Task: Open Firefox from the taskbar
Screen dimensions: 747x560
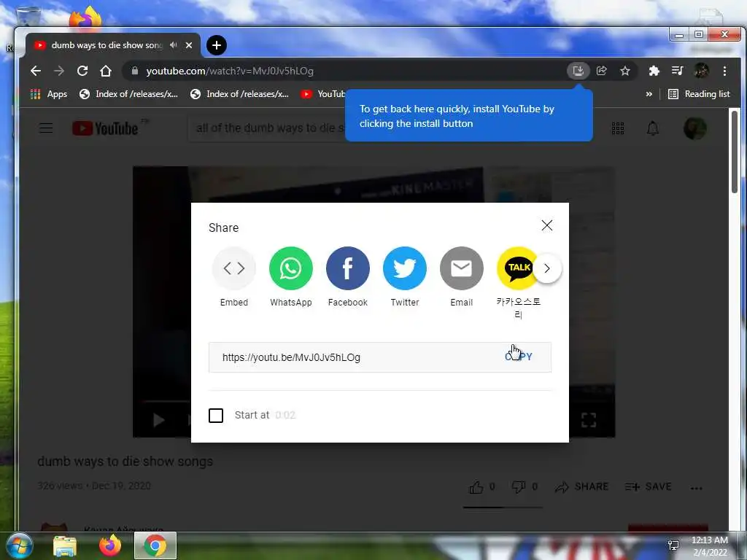Action: [110, 545]
